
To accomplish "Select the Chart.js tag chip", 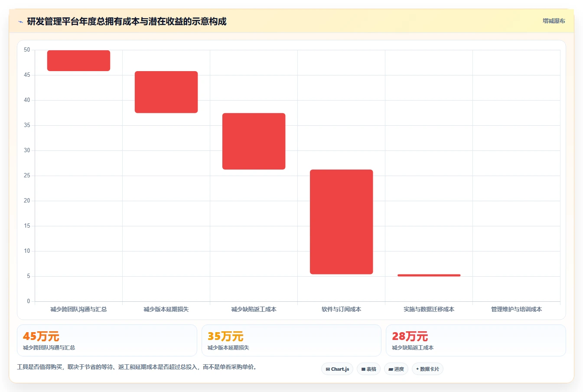I will pyautogui.click(x=337, y=369).
